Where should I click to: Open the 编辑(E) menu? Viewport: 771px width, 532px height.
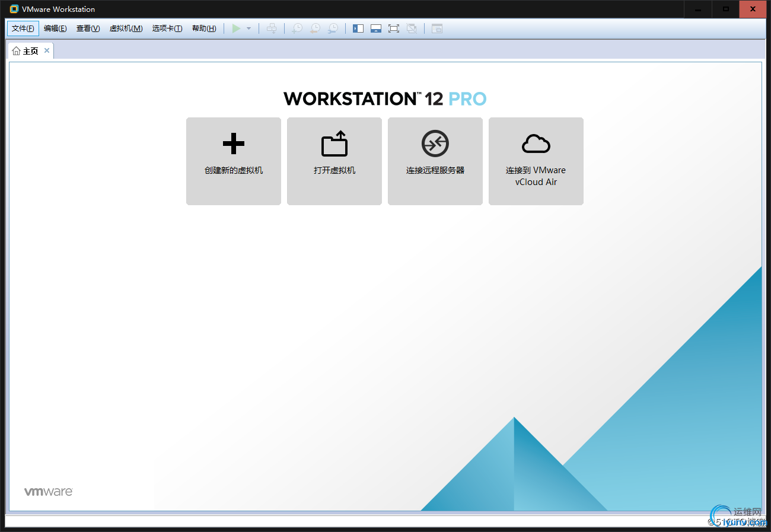55,28
